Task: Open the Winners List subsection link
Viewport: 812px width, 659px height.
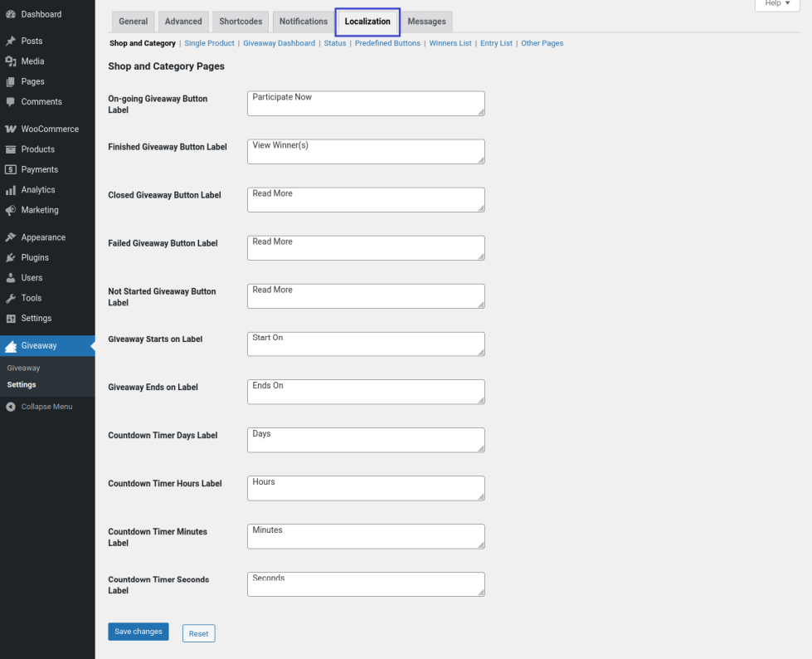Action: [450, 43]
